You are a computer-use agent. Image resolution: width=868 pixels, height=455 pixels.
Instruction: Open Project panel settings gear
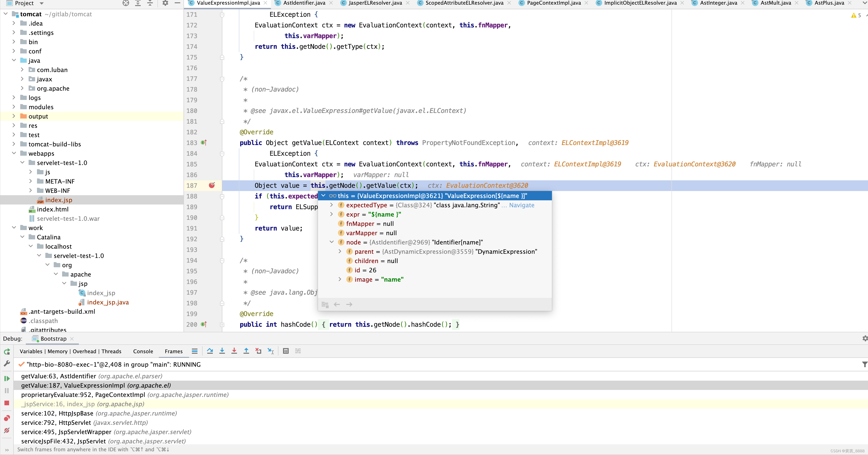(x=165, y=3)
